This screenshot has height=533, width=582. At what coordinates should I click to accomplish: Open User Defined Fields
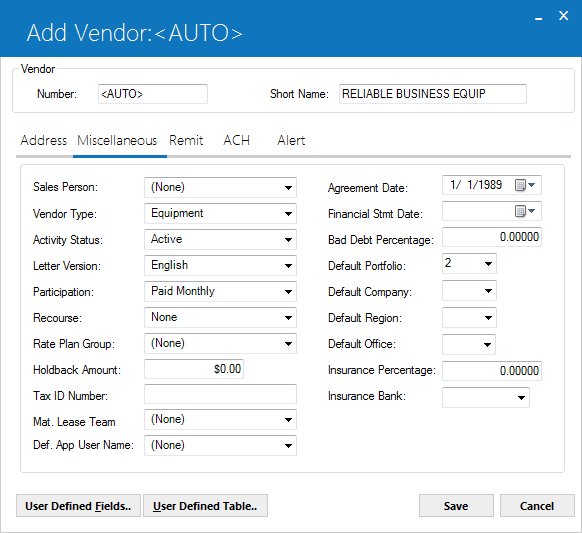[78, 506]
